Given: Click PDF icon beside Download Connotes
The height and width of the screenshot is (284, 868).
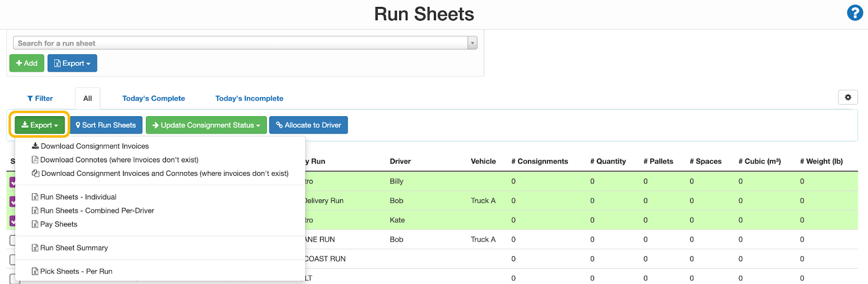Looking at the screenshot, I should click(x=35, y=160).
